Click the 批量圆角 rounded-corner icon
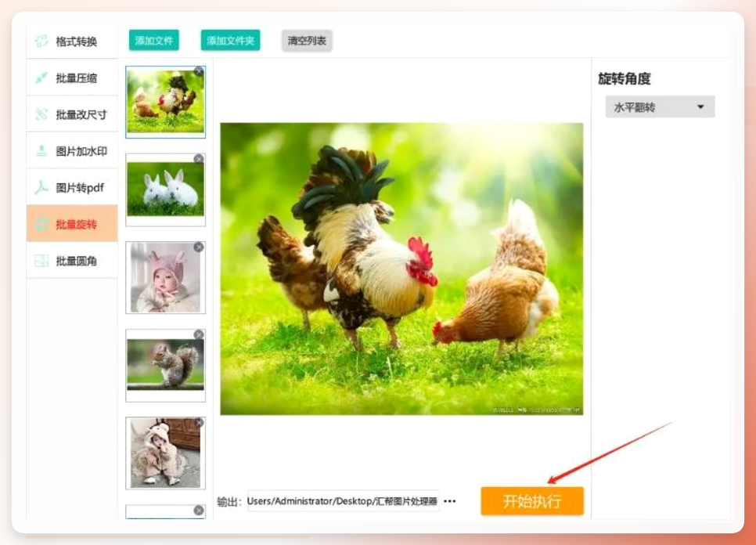 41,261
